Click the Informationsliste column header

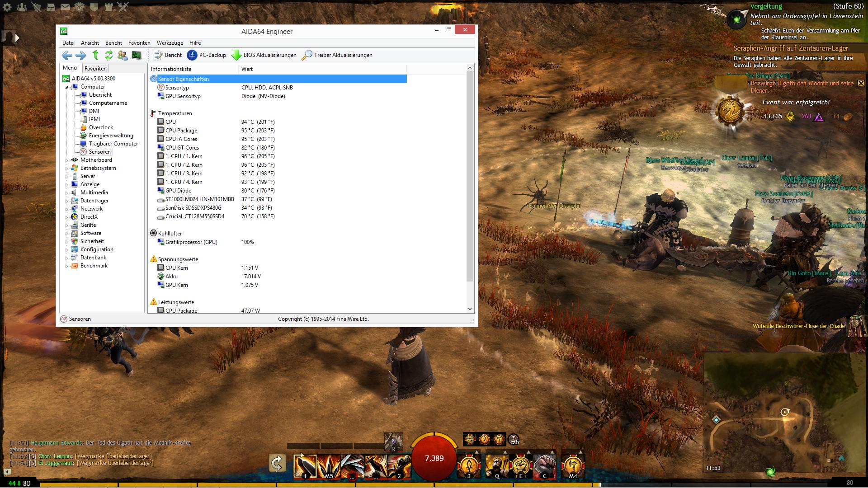tap(193, 69)
